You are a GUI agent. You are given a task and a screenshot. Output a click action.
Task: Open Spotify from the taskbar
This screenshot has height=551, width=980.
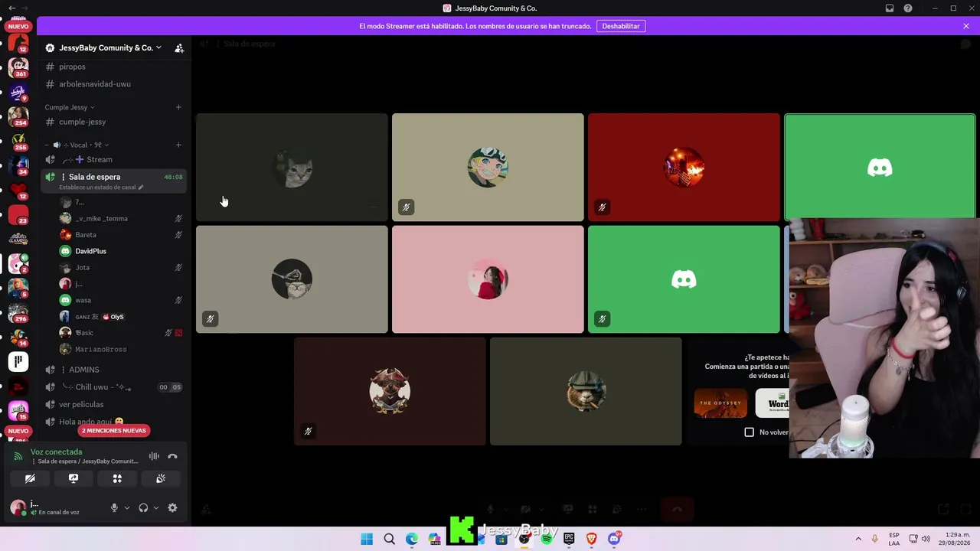pyautogui.click(x=547, y=539)
